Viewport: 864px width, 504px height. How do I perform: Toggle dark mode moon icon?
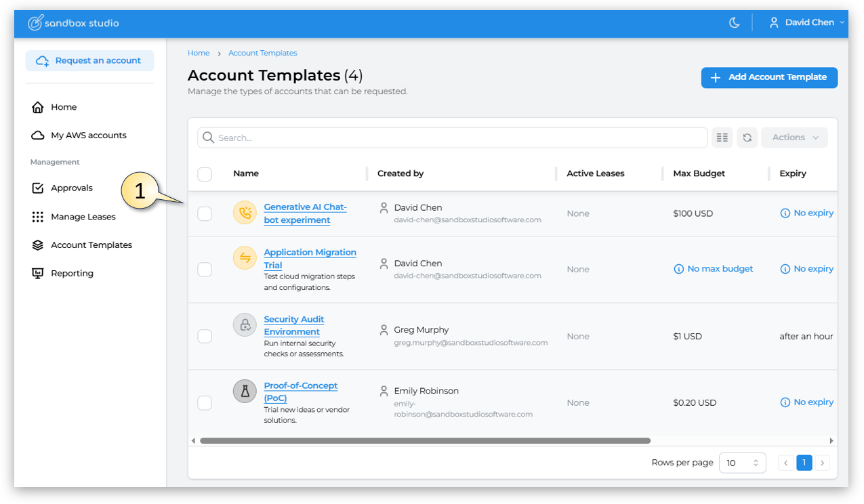[734, 23]
